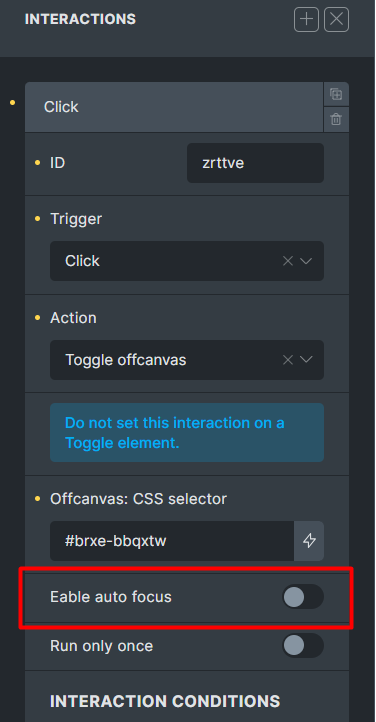Toggle Eable auto focus switch
The height and width of the screenshot is (722, 376).
(x=303, y=597)
